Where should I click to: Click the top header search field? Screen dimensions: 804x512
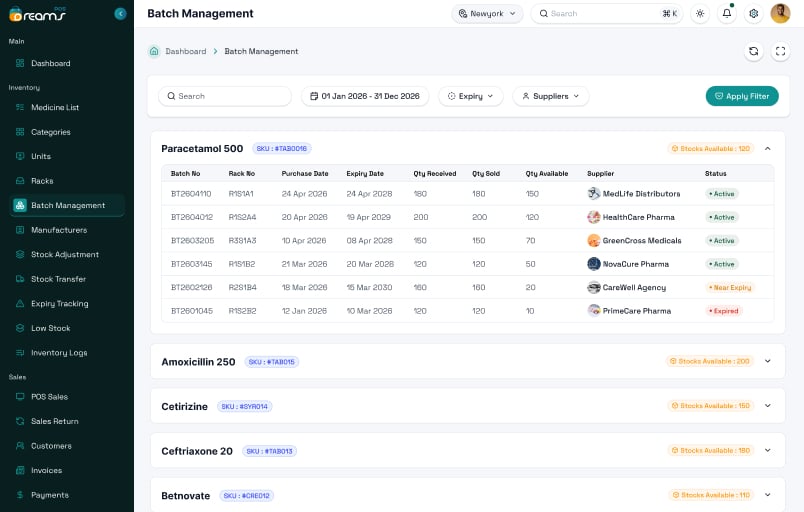pyautogui.click(x=607, y=14)
